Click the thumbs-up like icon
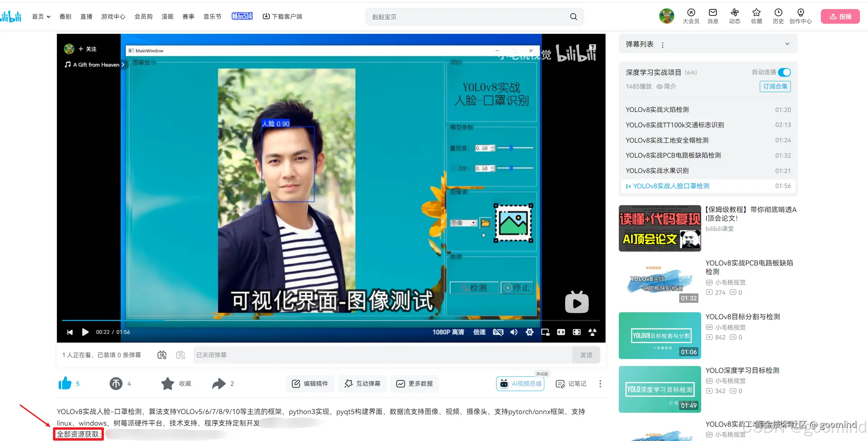This screenshot has height=441, width=868. pyautogui.click(x=65, y=383)
